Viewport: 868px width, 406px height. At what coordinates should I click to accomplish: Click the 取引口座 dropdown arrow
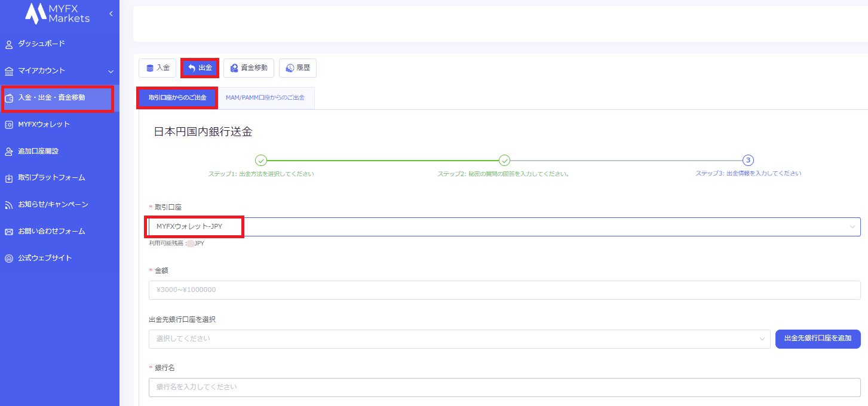(x=852, y=227)
